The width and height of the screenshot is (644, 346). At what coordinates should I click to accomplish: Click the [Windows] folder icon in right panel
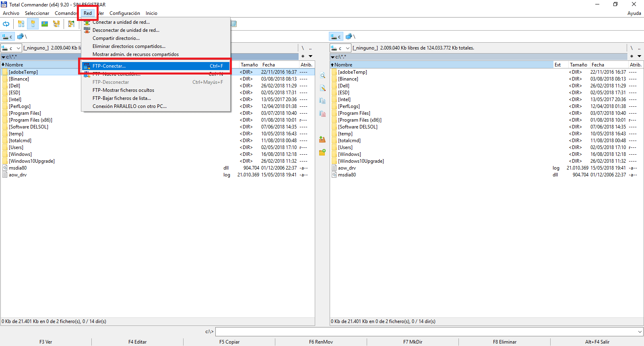click(x=334, y=154)
